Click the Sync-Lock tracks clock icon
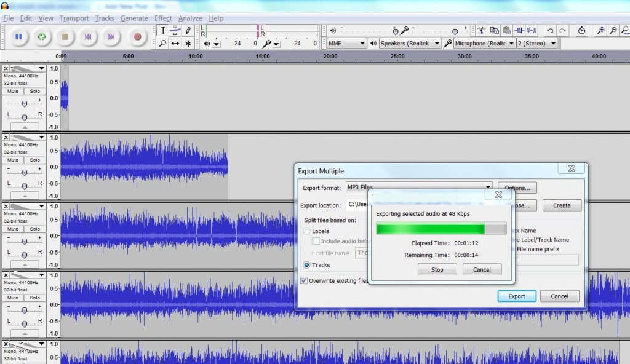This screenshot has width=630, height=364. 581,30
